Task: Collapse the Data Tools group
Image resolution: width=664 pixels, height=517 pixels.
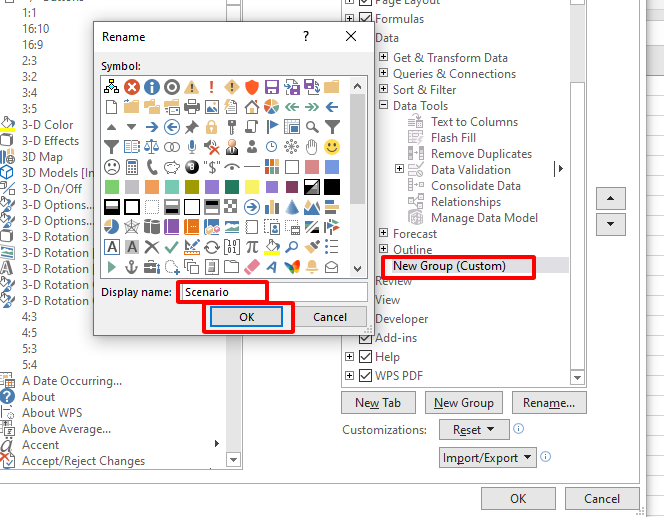Action: pos(383,105)
